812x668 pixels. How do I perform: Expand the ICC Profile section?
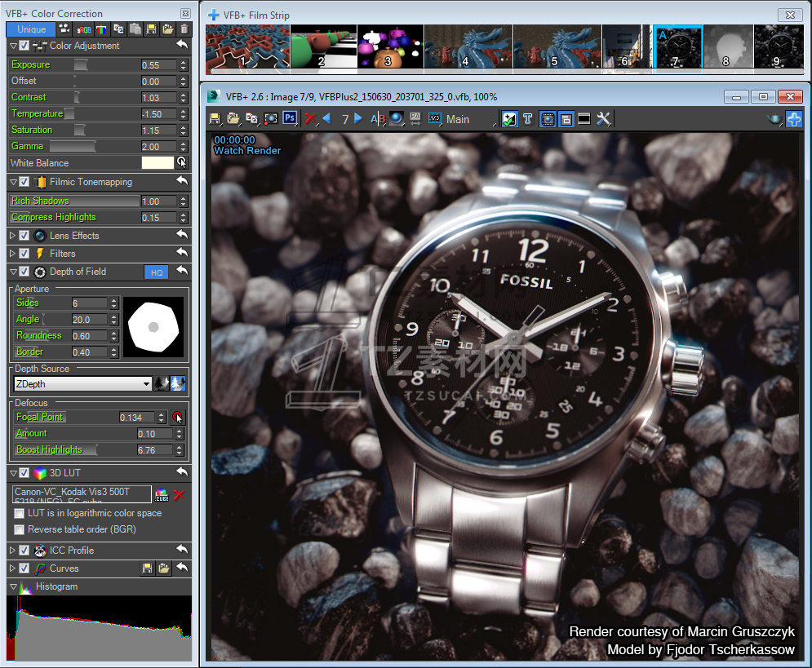point(12,551)
